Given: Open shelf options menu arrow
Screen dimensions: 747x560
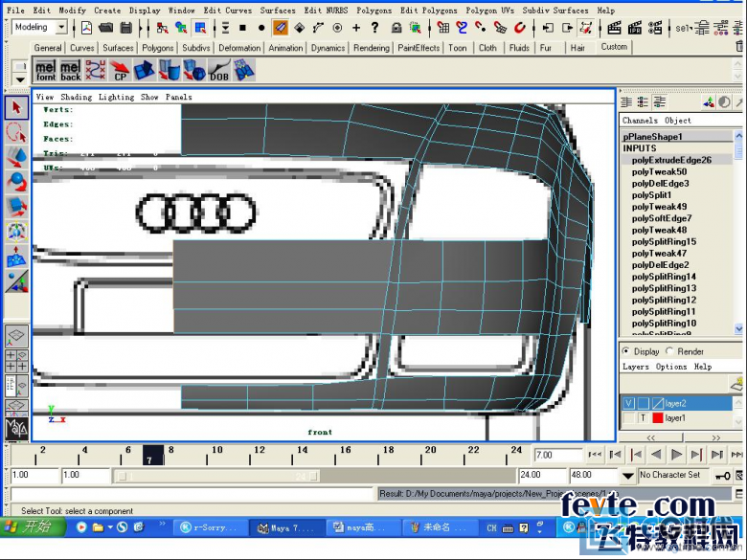Looking at the screenshot, I should (20, 79).
